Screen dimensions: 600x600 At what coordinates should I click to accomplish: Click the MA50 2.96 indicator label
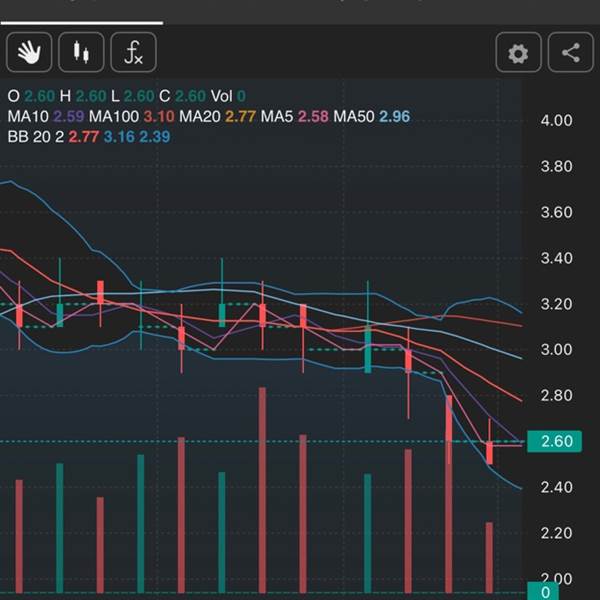(372, 116)
